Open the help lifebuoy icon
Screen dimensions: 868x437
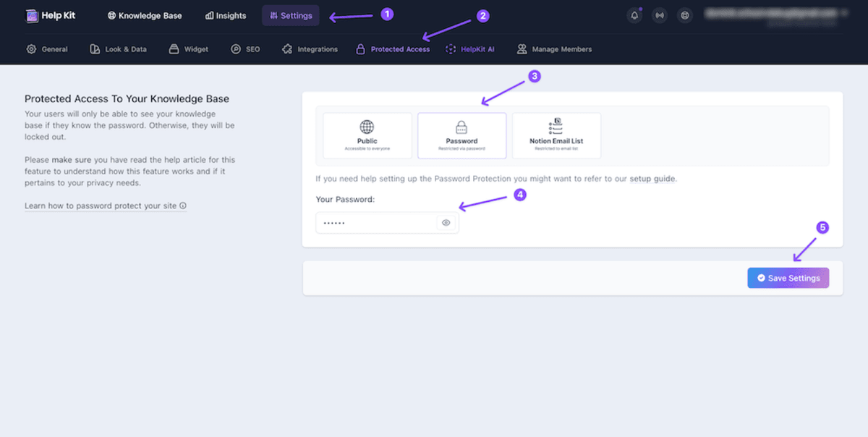685,15
